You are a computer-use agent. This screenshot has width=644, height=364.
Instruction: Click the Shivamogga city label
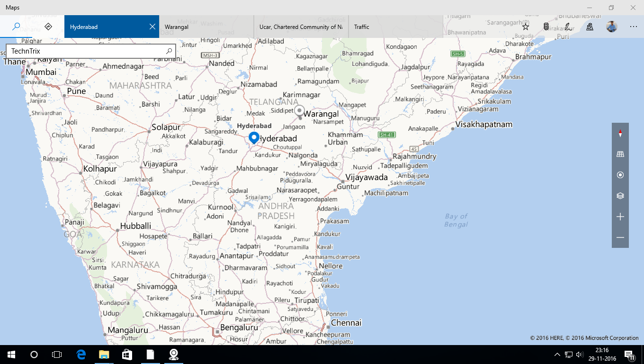point(157,286)
